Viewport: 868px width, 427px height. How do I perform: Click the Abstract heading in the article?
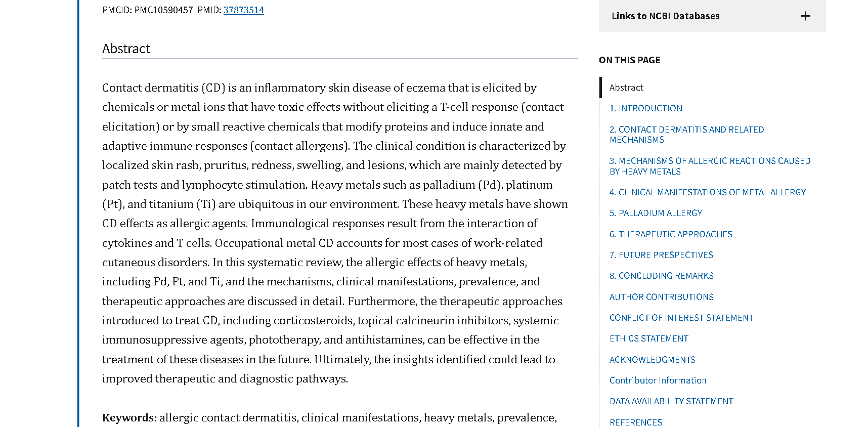click(x=126, y=49)
